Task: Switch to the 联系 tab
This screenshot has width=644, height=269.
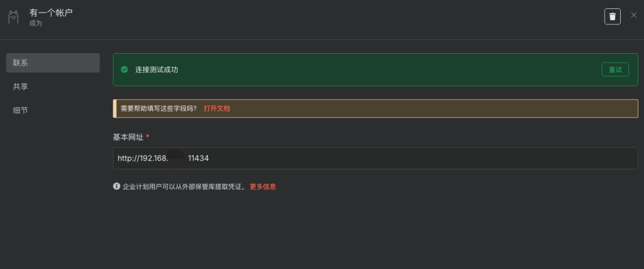Action: pos(52,63)
